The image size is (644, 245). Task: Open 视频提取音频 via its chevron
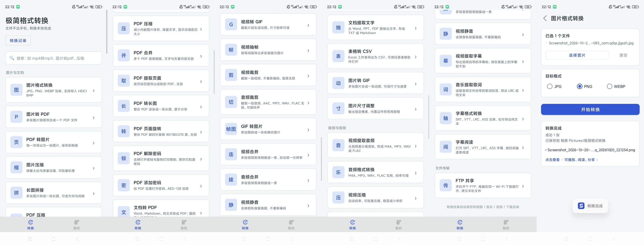(x=416, y=146)
